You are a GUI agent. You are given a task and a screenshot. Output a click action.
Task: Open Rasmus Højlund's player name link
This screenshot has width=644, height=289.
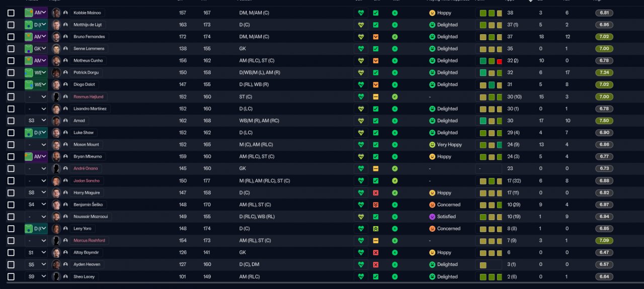click(x=89, y=97)
